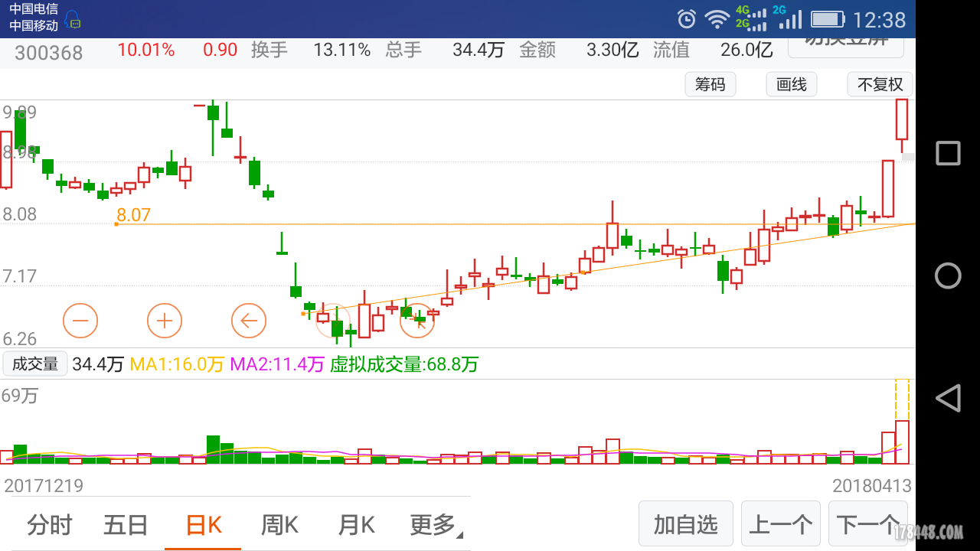Tap the 10.01% change percentage
Screen dimensions: 980x551
(145, 51)
